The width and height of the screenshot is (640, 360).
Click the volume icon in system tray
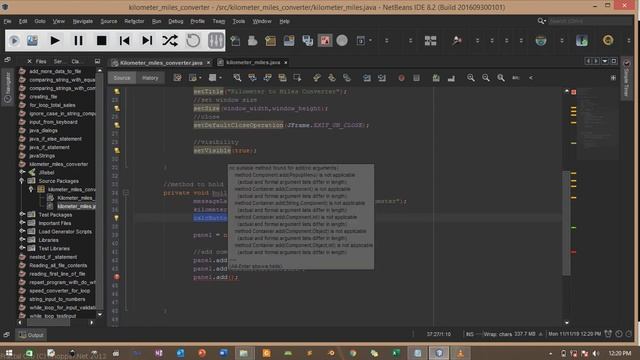point(596,353)
